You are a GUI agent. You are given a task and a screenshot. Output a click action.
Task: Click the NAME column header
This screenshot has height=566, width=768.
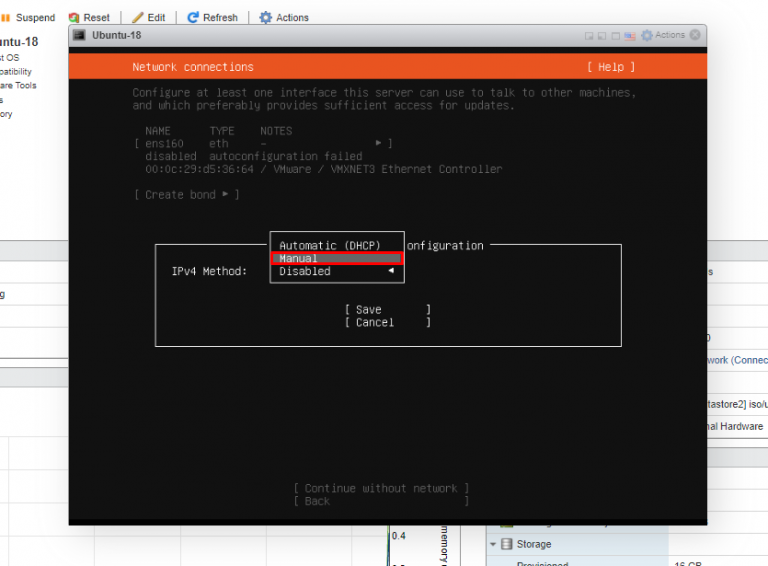[x=158, y=131]
